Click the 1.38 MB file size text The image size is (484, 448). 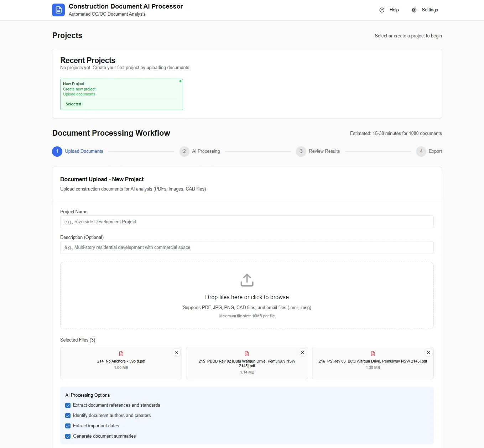tap(373, 368)
